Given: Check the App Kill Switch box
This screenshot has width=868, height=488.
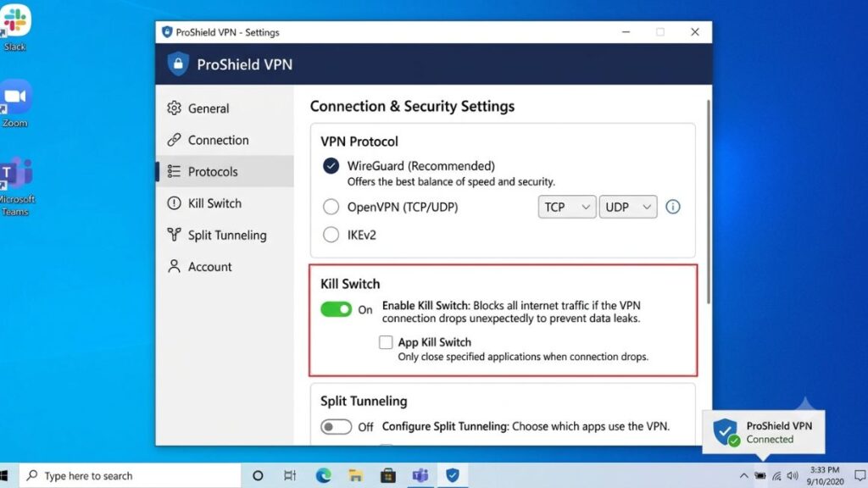Looking at the screenshot, I should click(386, 342).
